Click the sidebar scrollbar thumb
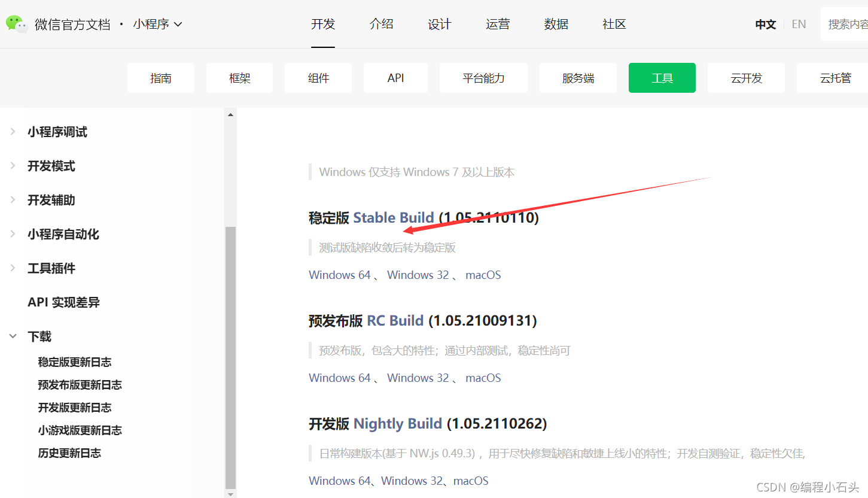The height and width of the screenshot is (498, 868). coord(230,357)
